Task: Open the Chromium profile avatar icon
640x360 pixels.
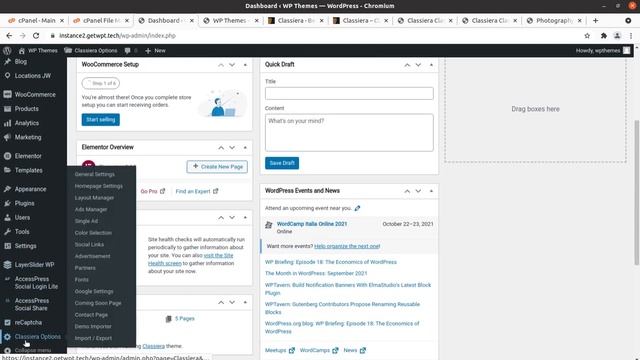Action: coord(617,36)
